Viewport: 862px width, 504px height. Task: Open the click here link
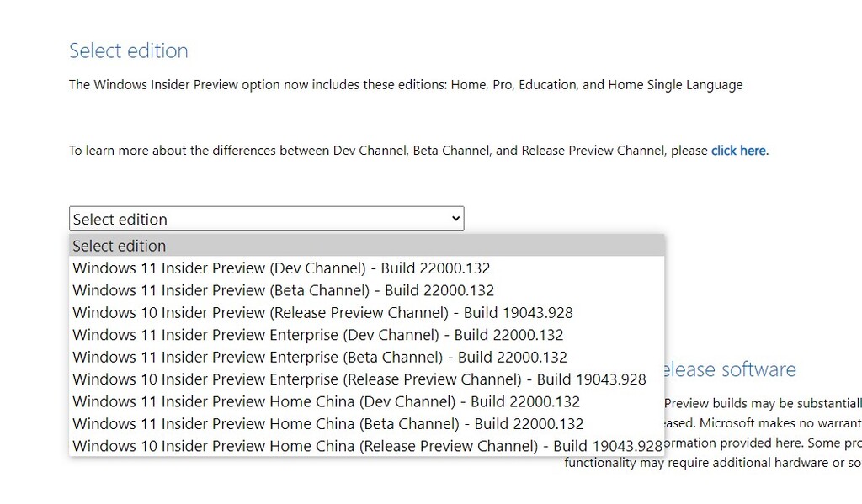click(x=737, y=150)
